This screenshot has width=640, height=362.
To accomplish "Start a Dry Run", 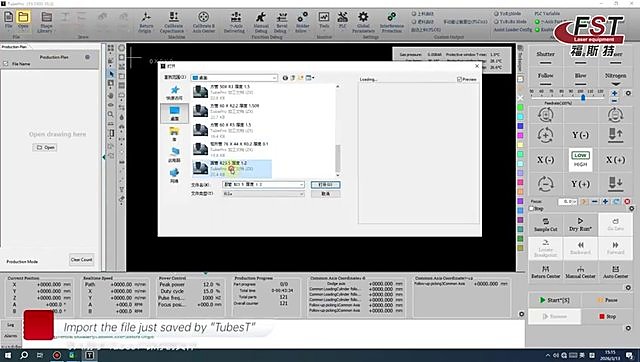I will (x=580, y=225).
